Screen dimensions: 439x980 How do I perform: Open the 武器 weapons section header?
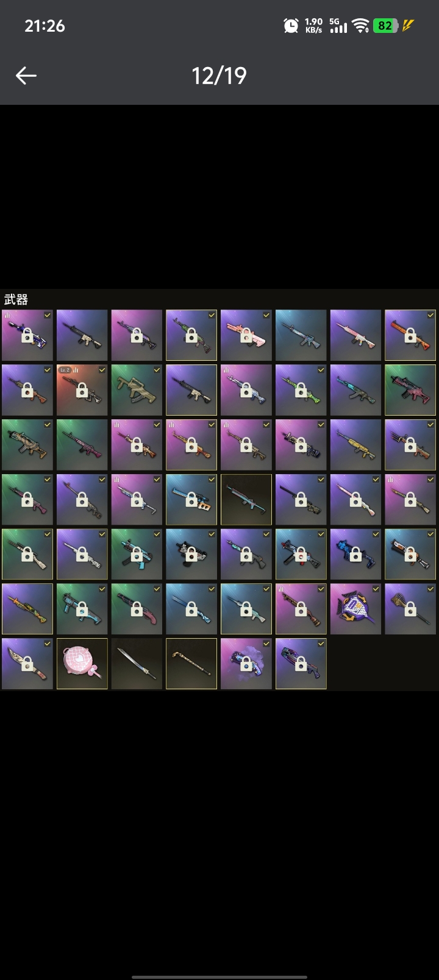(x=16, y=299)
